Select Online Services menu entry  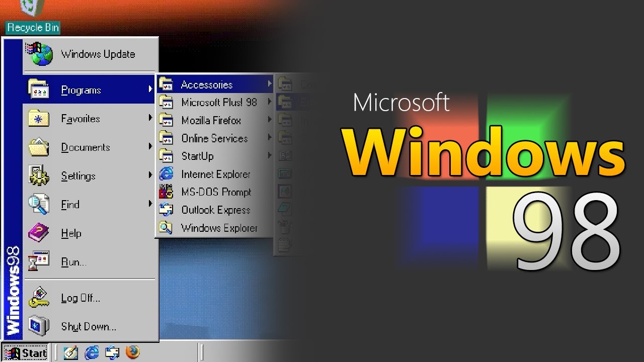pyautogui.click(x=215, y=138)
